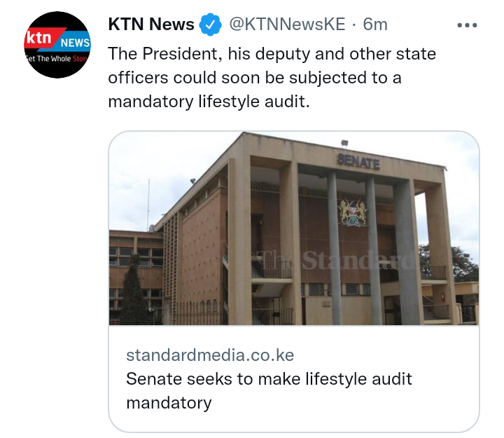The width and height of the screenshot is (504, 438).
Task: Open the KTN News profile avatar
Action: coord(57,45)
